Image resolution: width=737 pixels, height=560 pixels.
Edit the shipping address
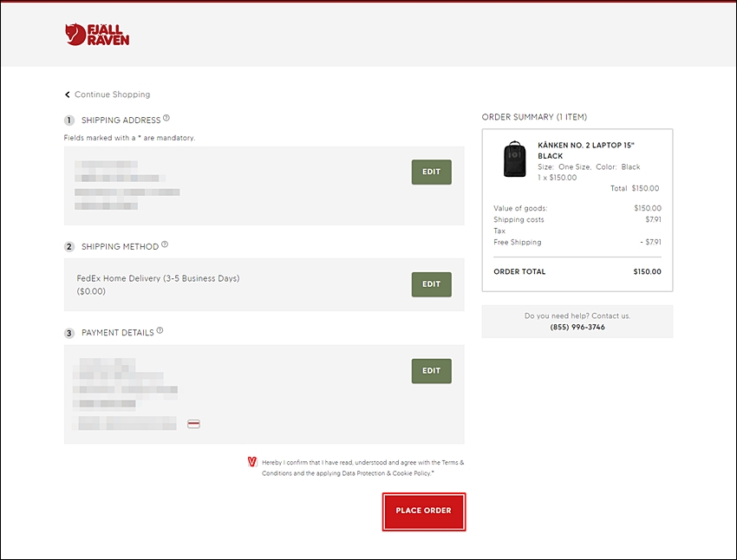tap(432, 172)
